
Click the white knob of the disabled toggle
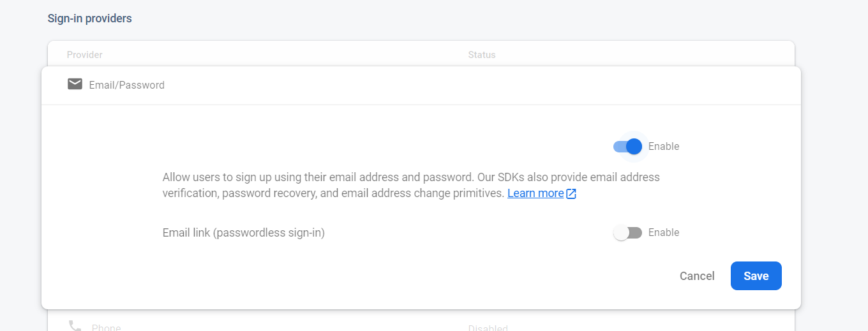[x=621, y=233]
